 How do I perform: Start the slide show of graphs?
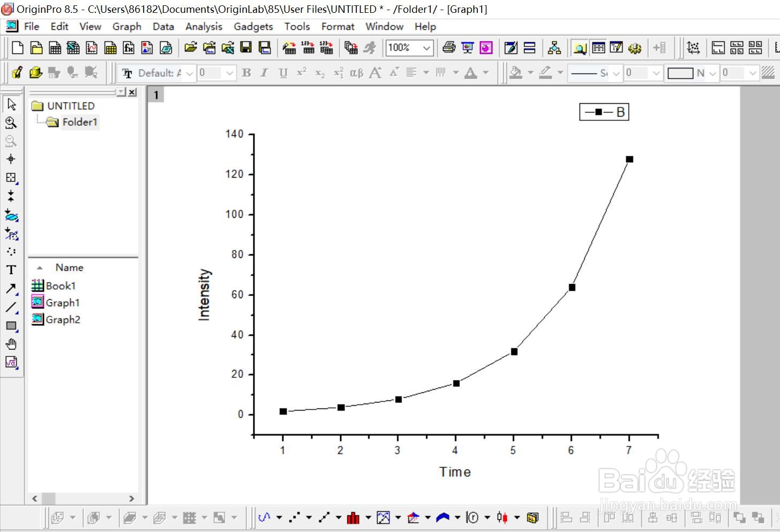(x=468, y=48)
